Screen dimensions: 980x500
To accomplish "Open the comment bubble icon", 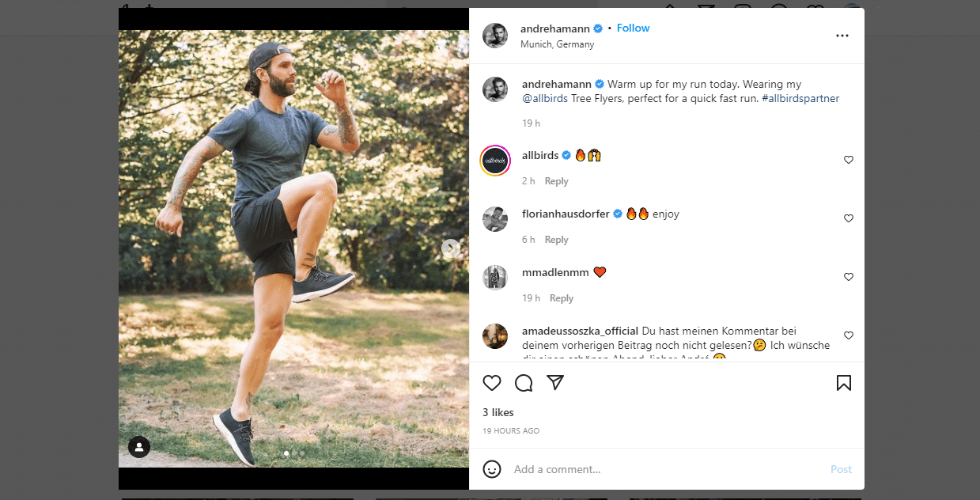I will click(524, 383).
